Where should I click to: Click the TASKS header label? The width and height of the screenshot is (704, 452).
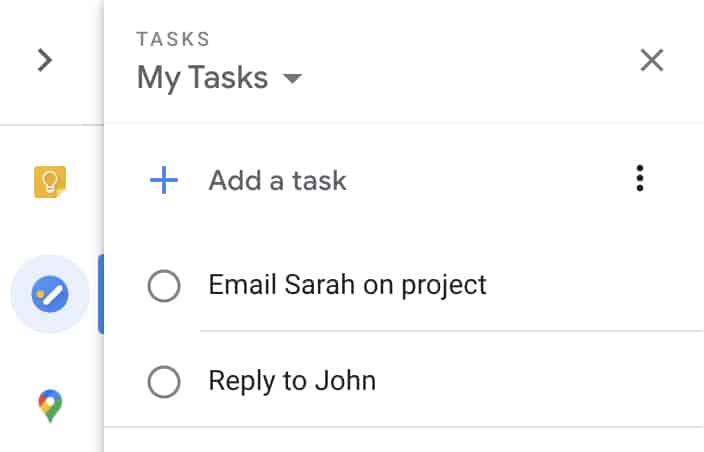point(173,40)
